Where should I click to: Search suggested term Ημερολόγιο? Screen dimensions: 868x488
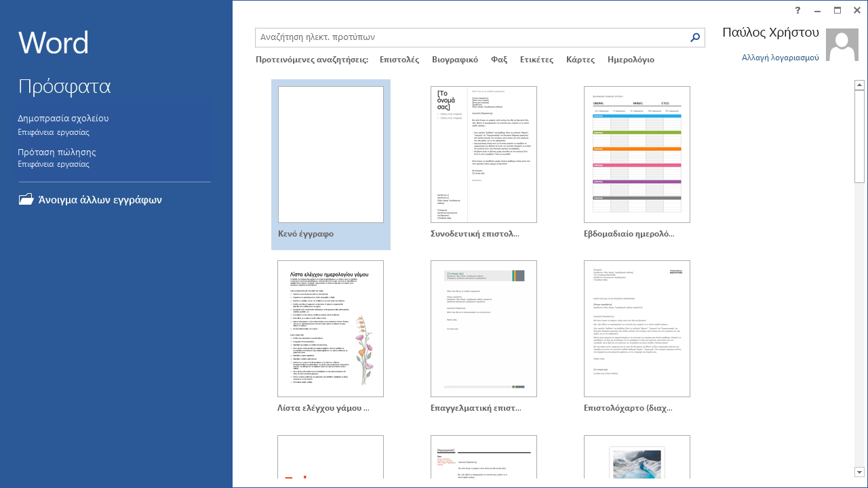pos(631,60)
